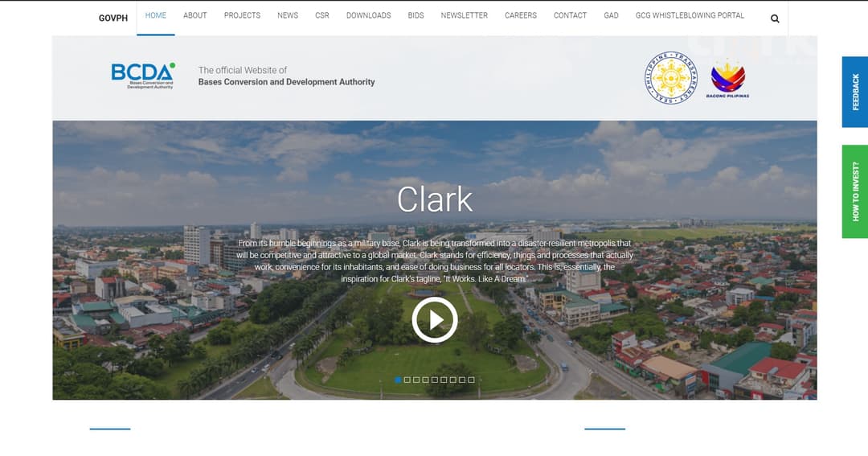Open the News menu item
Viewport: 868px width, 456px height.
[287, 15]
